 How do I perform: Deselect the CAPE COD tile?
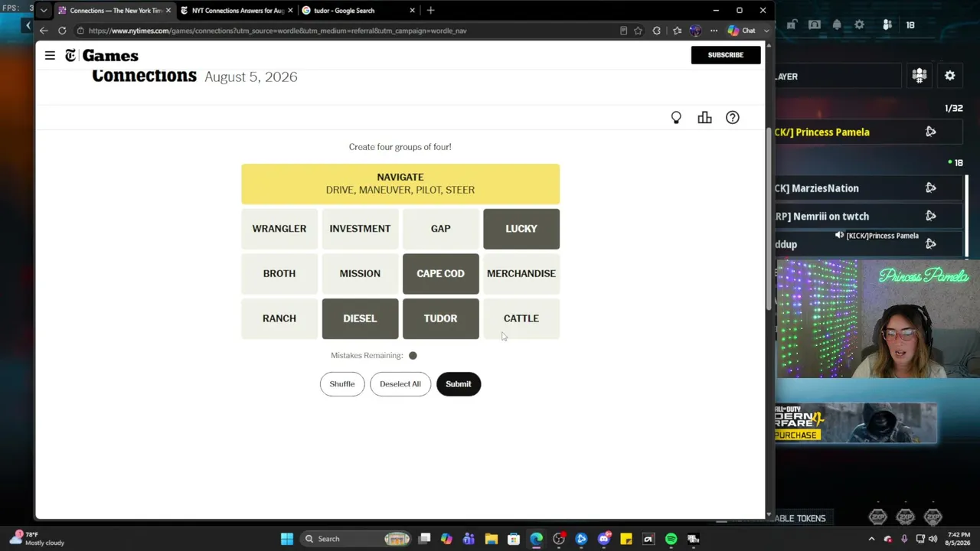pyautogui.click(x=440, y=273)
